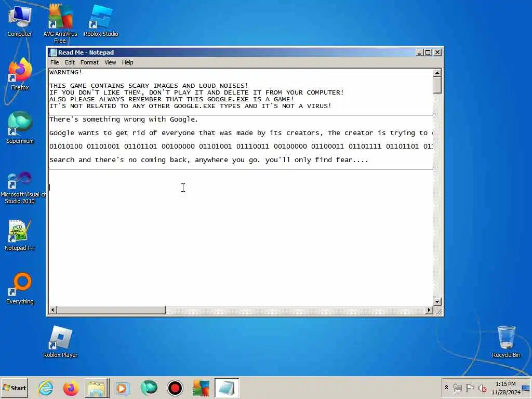Click the Show Desktop corner button
This screenshot has width=532, height=399.
(527, 388)
